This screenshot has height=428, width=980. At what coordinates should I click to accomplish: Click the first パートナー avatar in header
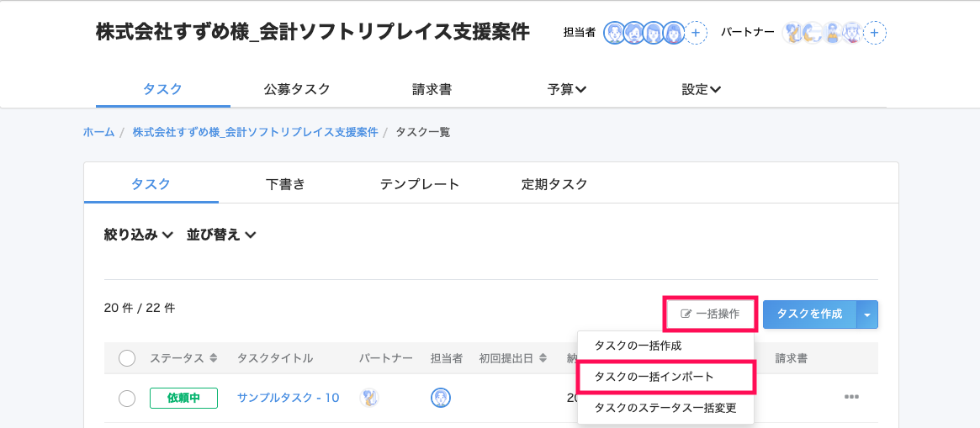(x=794, y=33)
